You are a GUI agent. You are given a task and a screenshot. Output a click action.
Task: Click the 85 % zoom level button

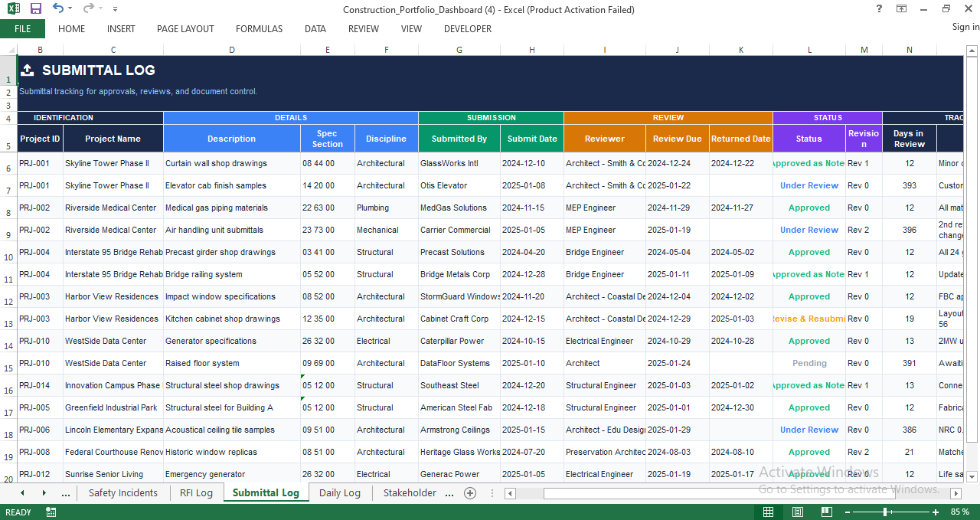(x=959, y=512)
